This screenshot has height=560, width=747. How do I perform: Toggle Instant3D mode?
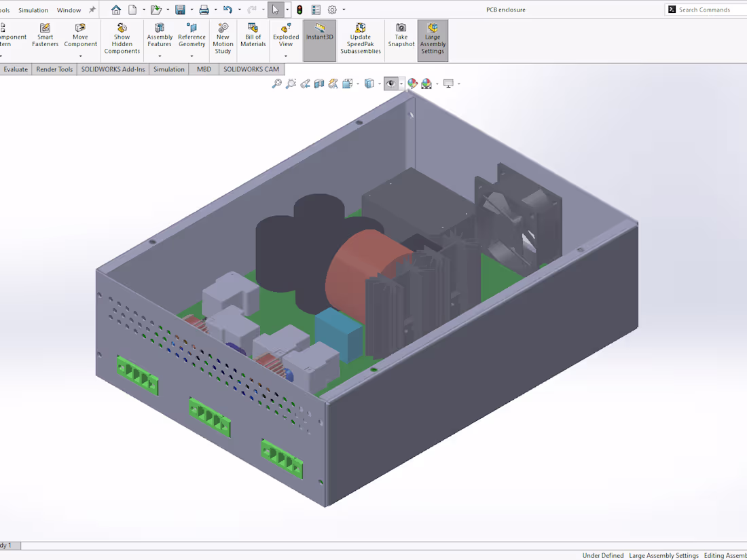click(x=320, y=41)
